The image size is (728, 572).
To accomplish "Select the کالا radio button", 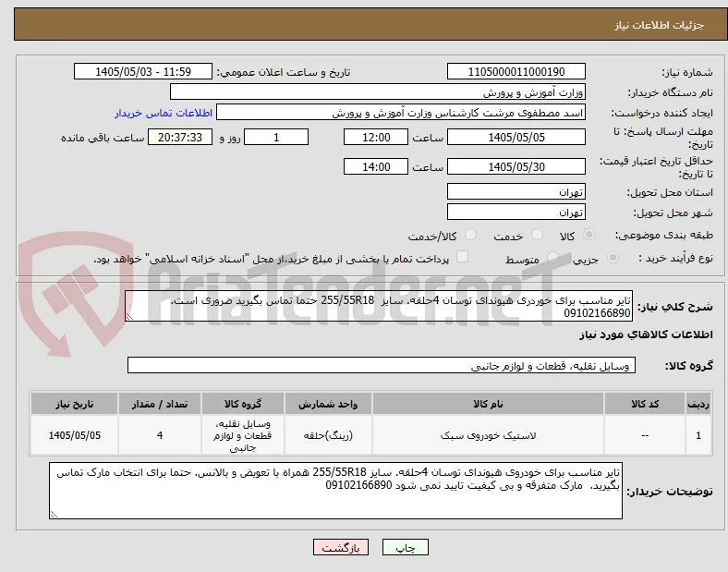I will 588,235.
